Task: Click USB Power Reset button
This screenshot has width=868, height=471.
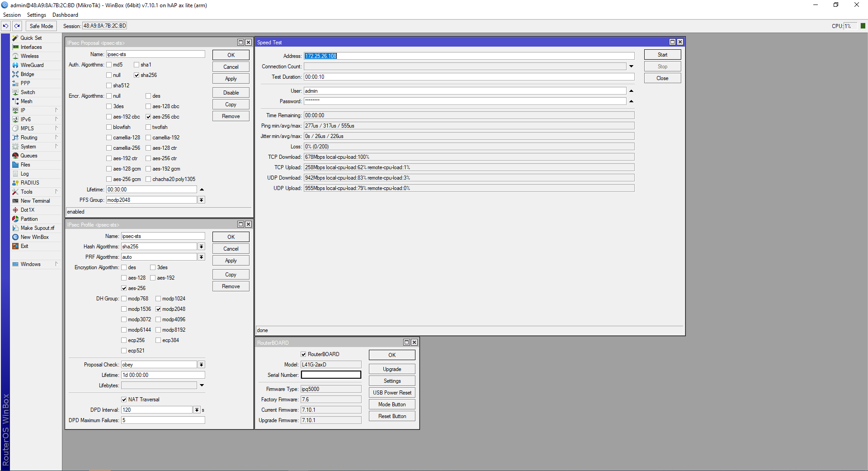Action: click(392, 393)
